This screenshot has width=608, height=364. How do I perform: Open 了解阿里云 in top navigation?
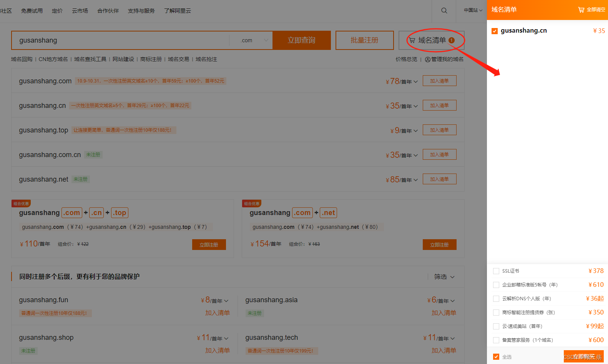pos(178,11)
